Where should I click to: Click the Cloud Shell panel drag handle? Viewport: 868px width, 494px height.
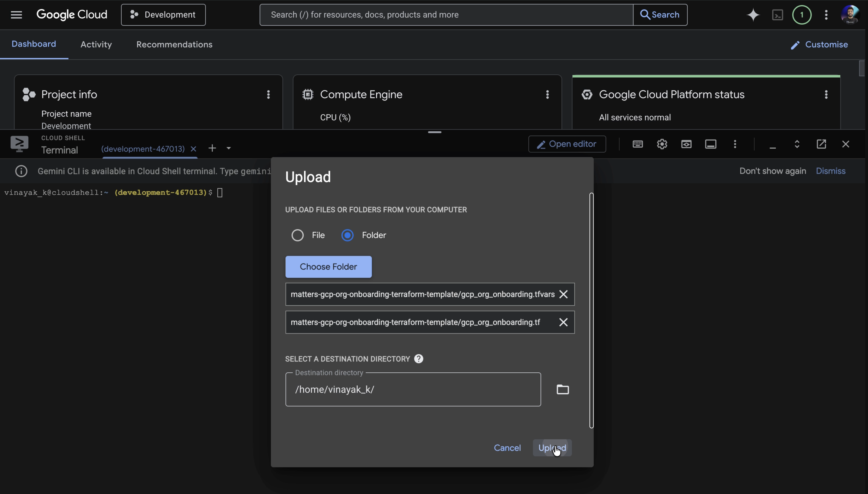point(435,132)
